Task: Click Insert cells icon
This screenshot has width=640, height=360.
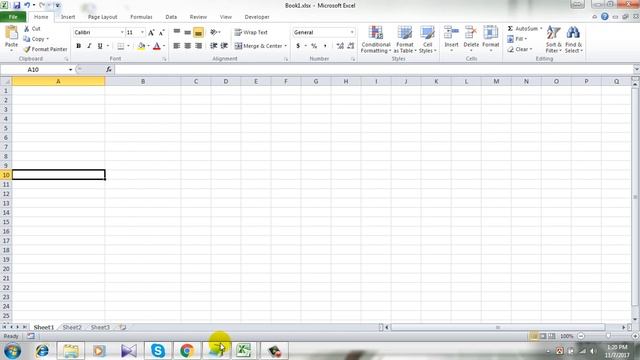Action: point(451,33)
